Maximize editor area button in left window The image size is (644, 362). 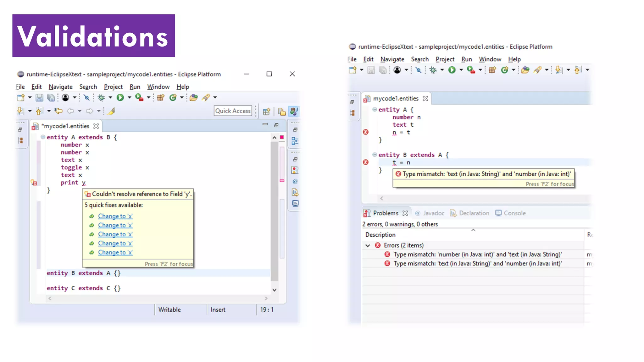pyautogui.click(x=276, y=125)
